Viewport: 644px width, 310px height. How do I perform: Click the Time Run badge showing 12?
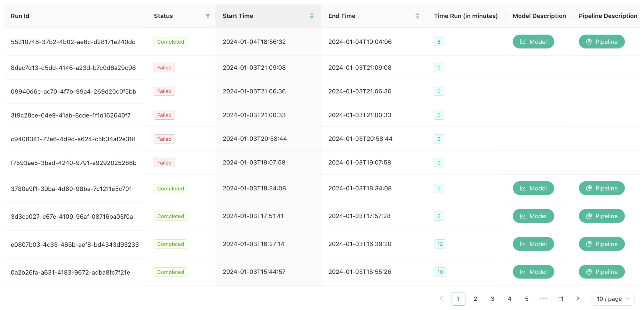click(x=440, y=244)
